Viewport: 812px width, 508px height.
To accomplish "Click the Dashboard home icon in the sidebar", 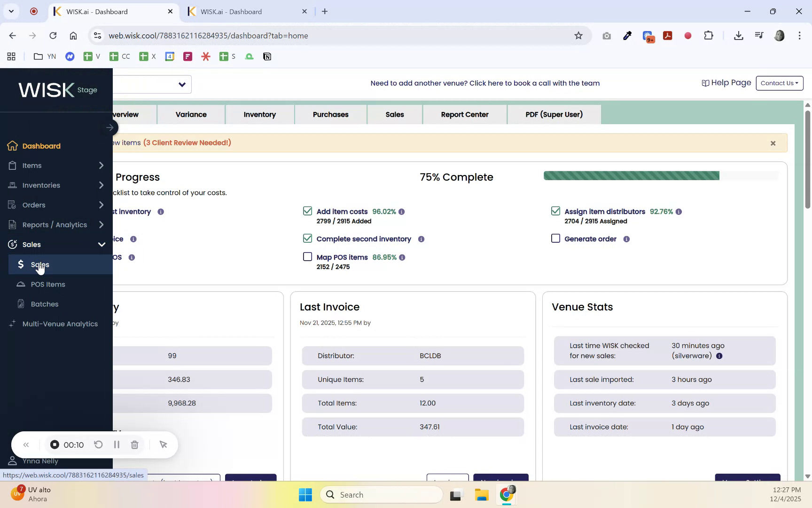I will click(x=13, y=146).
